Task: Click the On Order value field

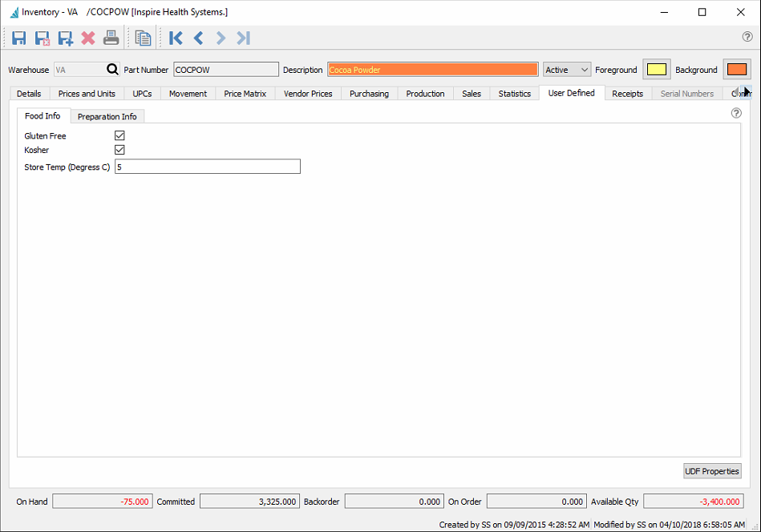Action: [536, 502]
